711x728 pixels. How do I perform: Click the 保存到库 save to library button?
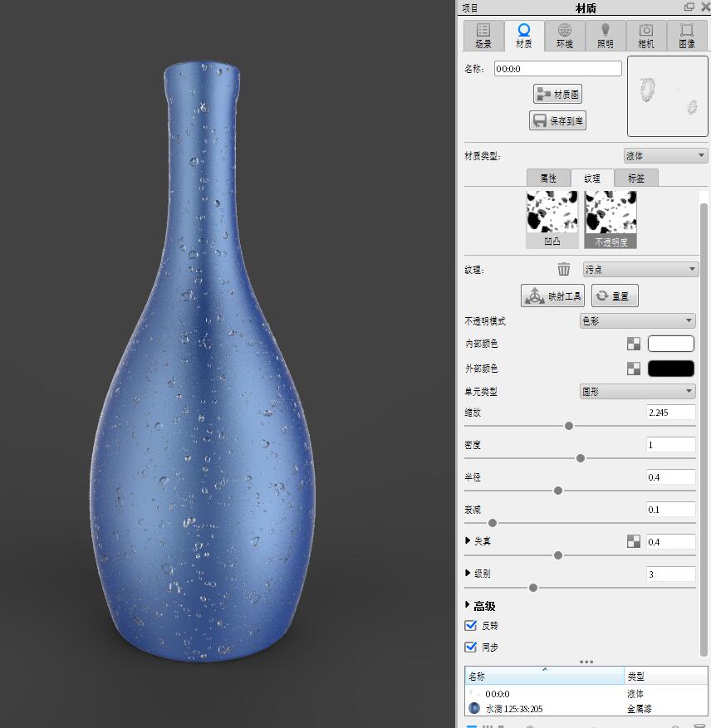[x=557, y=120]
